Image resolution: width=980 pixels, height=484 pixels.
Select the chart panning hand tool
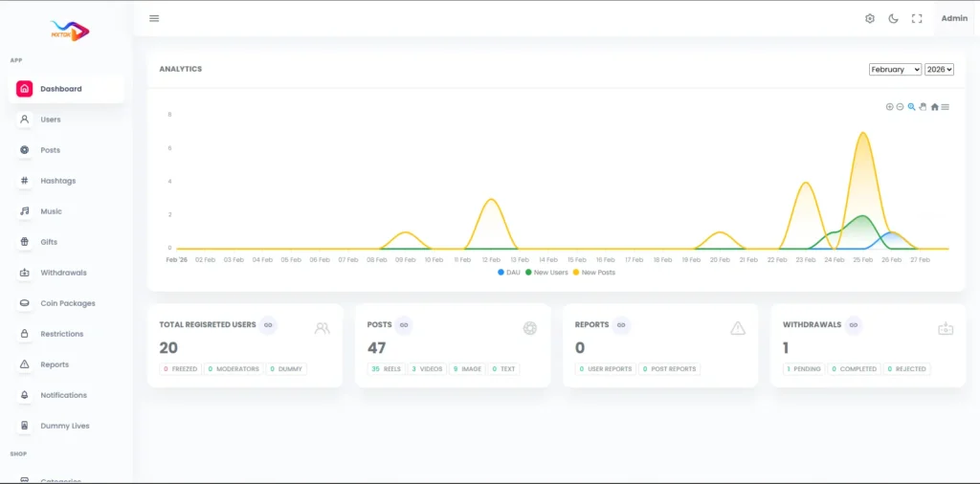[x=923, y=107]
